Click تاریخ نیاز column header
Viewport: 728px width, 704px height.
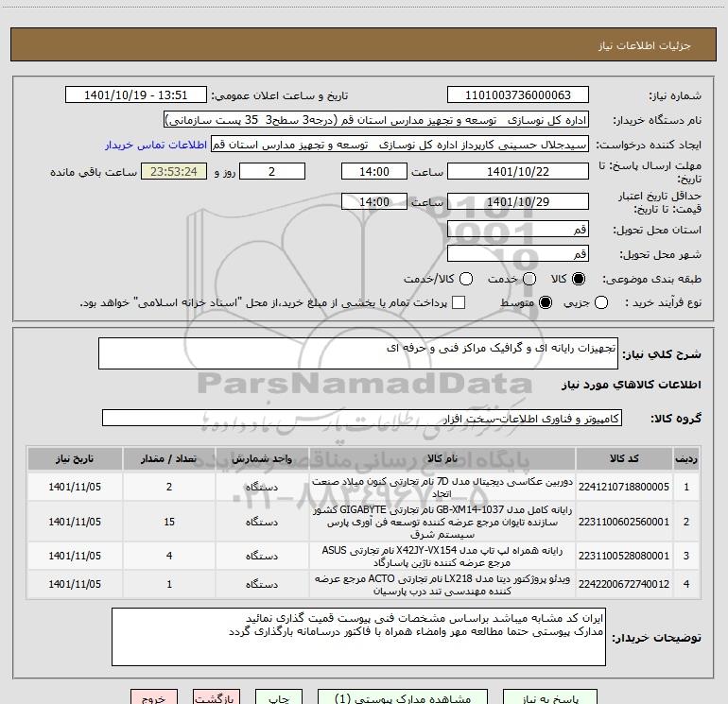click(x=75, y=459)
